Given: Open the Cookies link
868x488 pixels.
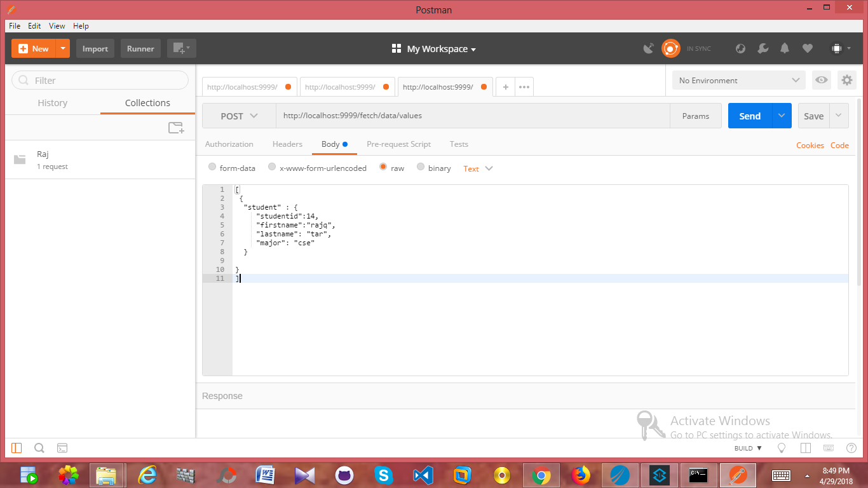Looking at the screenshot, I should coord(810,146).
